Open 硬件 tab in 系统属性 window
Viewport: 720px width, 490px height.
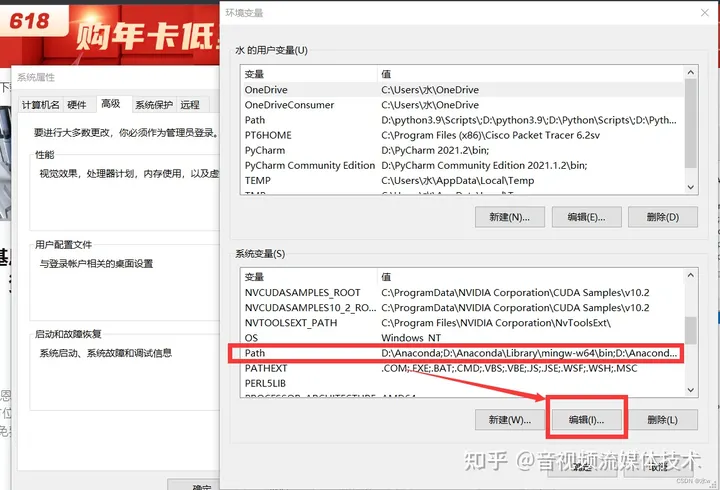(x=77, y=105)
